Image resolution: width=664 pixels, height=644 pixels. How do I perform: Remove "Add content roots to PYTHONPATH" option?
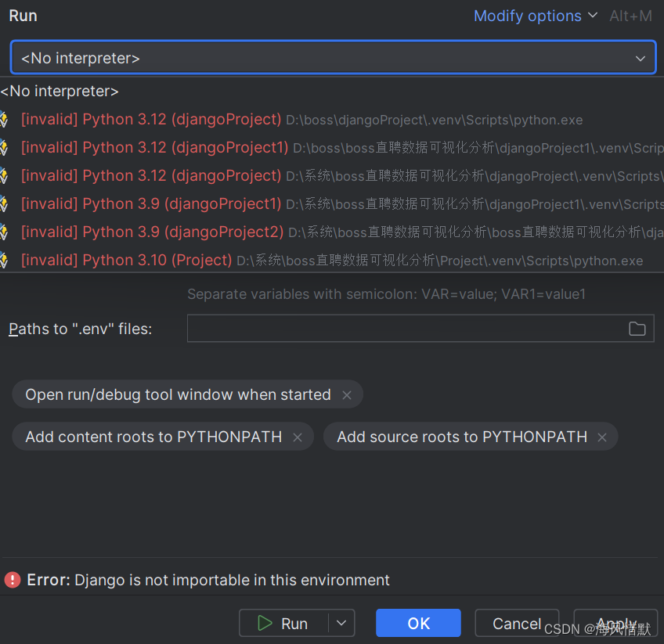point(298,437)
